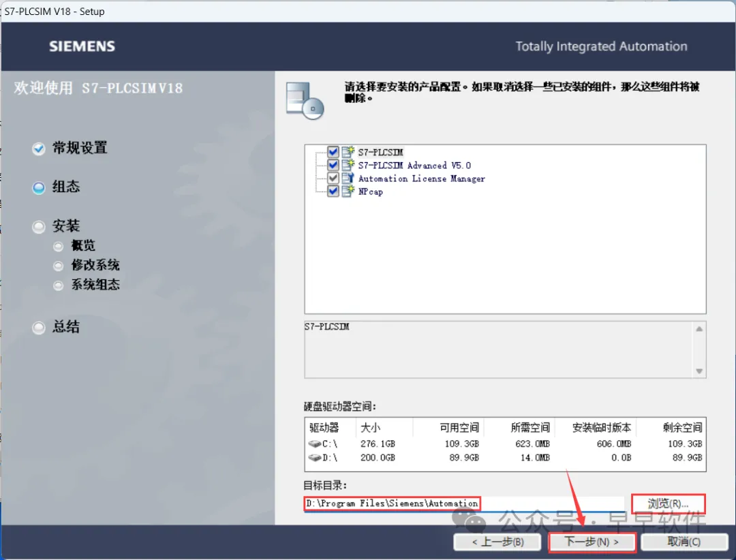
Task: Toggle the Automation License Manager checkbox
Action: click(x=333, y=178)
